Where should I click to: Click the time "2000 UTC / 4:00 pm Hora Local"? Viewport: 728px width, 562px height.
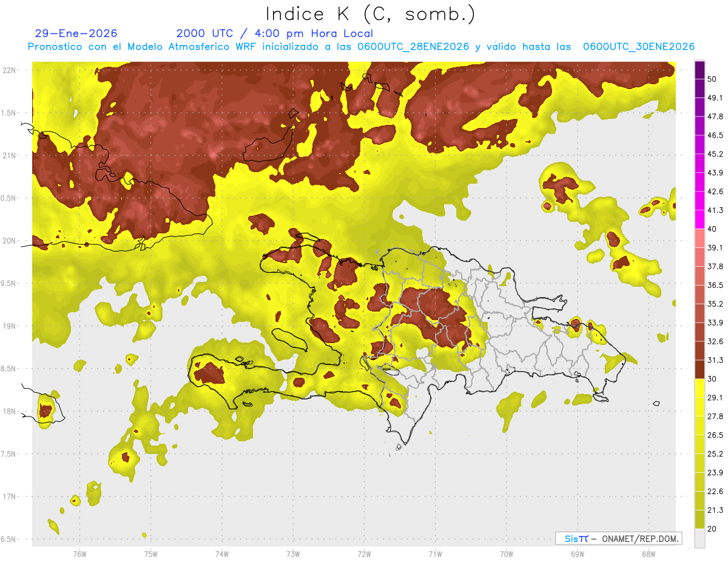pos(274,33)
